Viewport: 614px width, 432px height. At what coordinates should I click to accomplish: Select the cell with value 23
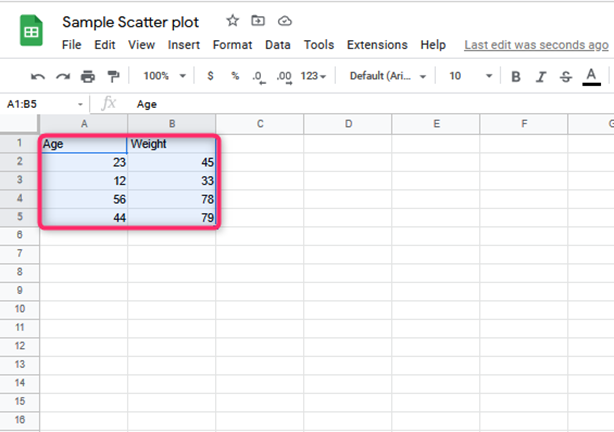[84, 162]
